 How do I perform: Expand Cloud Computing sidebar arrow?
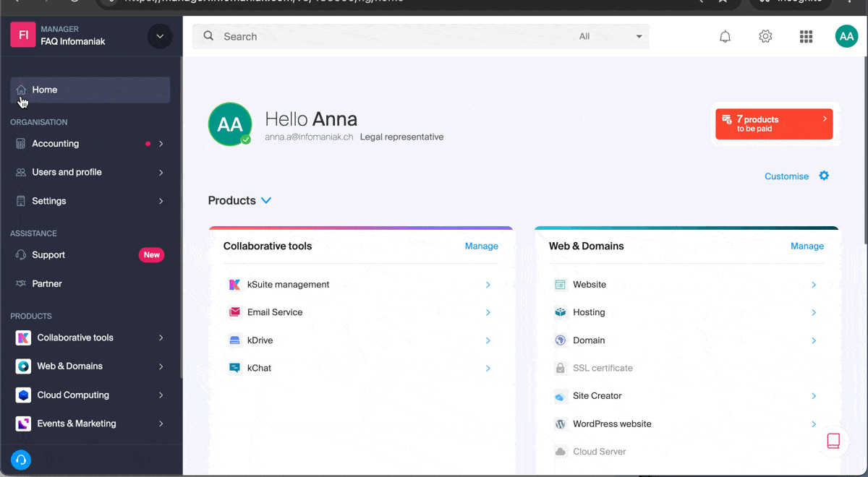click(161, 395)
